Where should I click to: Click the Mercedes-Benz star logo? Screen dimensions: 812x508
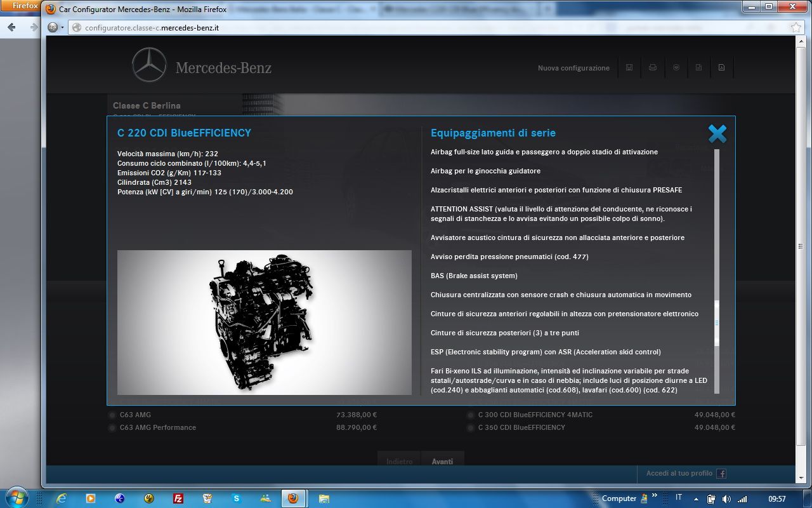[149, 65]
